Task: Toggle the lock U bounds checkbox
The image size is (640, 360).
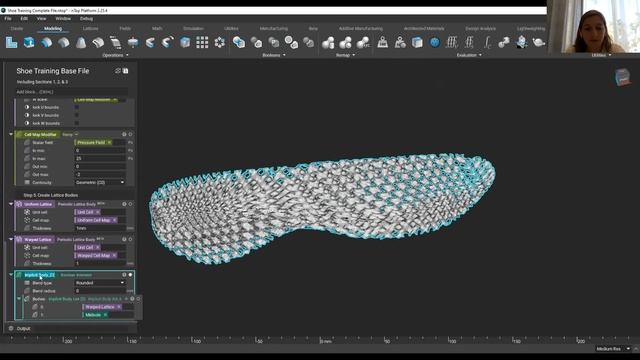Action: click(x=77, y=107)
